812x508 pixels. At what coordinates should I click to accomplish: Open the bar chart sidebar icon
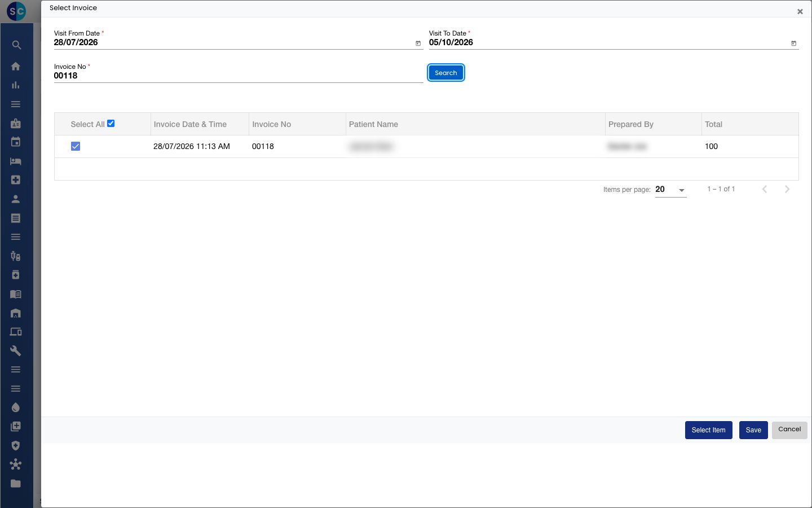tap(16, 85)
